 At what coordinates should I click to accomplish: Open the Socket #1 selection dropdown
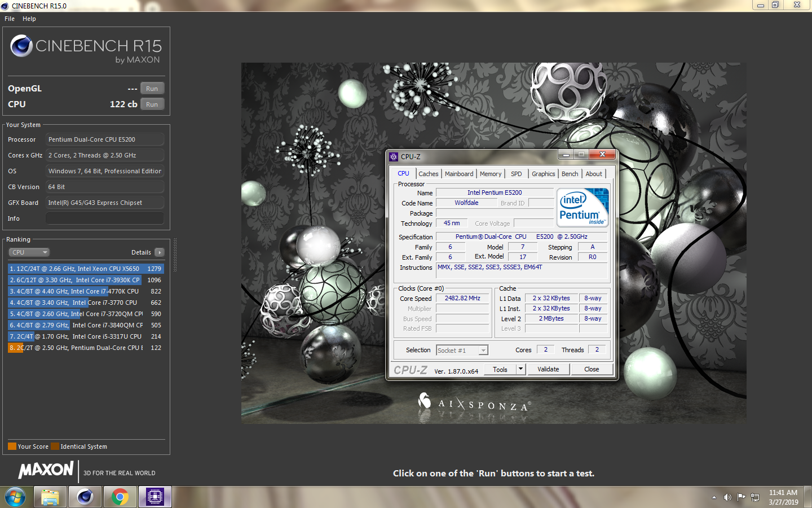(x=462, y=351)
